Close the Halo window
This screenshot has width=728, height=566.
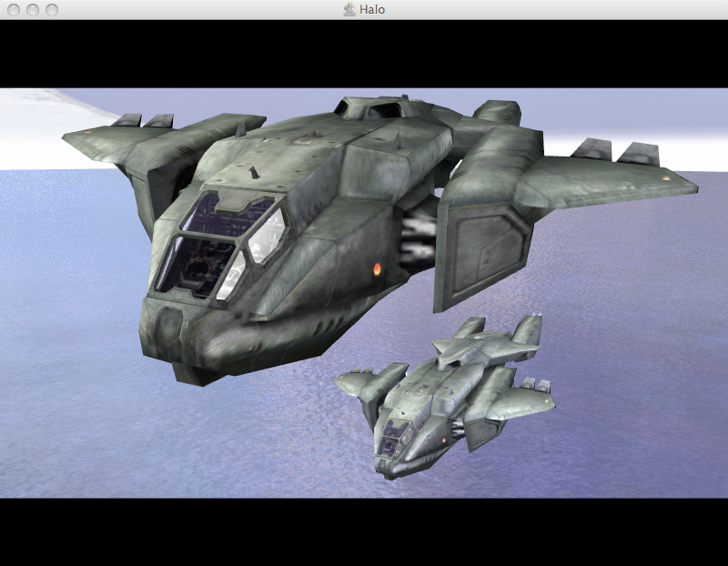pyautogui.click(x=14, y=10)
